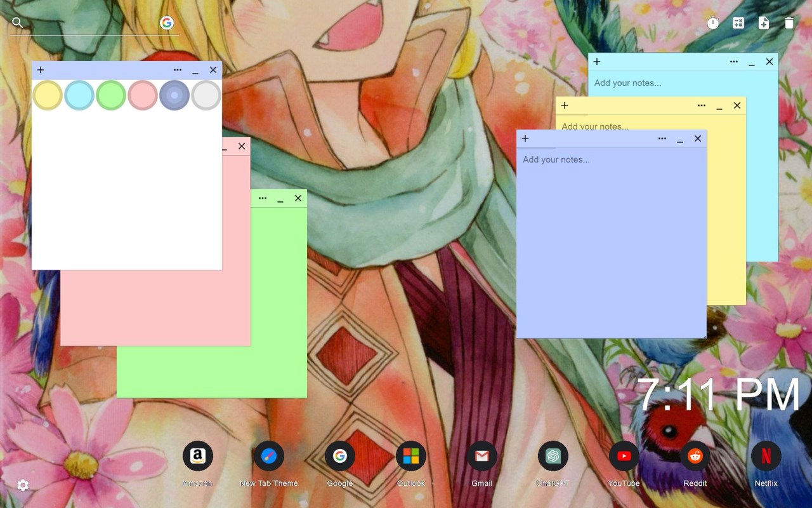This screenshot has width=812, height=508.
Task: Close the cyan note
Action: point(769,62)
